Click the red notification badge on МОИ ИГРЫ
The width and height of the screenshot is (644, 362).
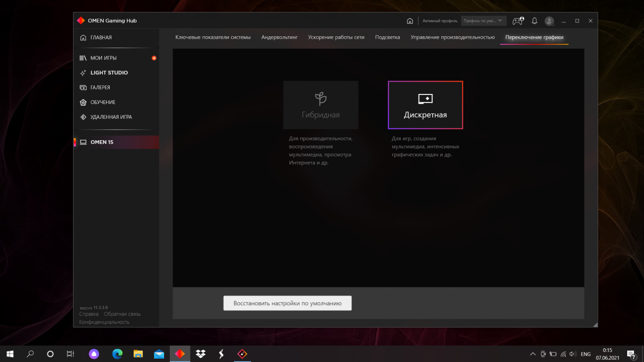point(154,58)
